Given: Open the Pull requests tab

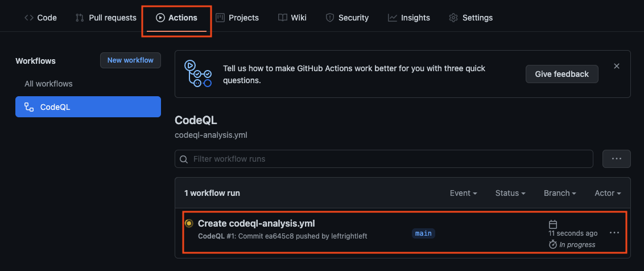Looking at the screenshot, I should (x=106, y=18).
